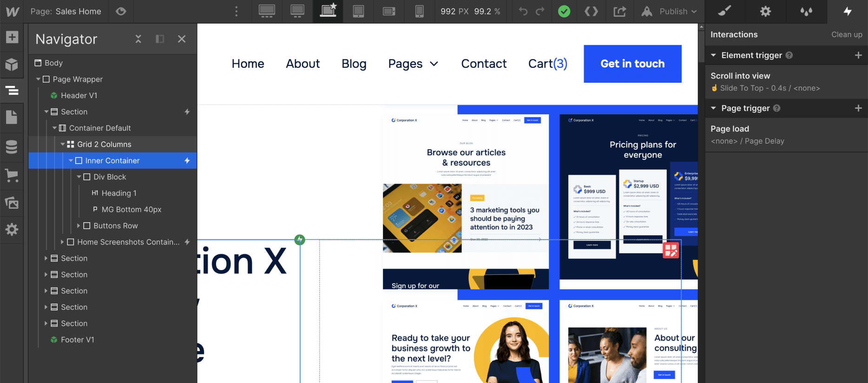
Task: Expand Home Screenshots Container node
Action: (62, 242)
